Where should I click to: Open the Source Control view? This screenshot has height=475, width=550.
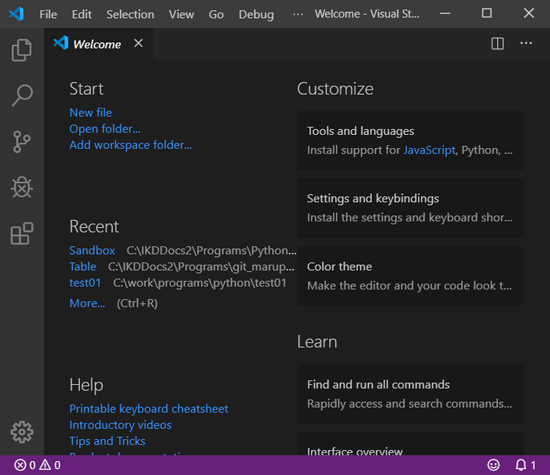pos(22,142)
